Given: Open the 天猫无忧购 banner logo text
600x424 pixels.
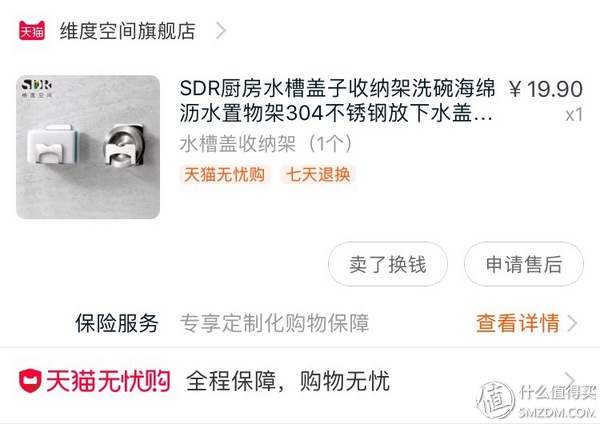Looking at the screenshot, I should (108, 381).
